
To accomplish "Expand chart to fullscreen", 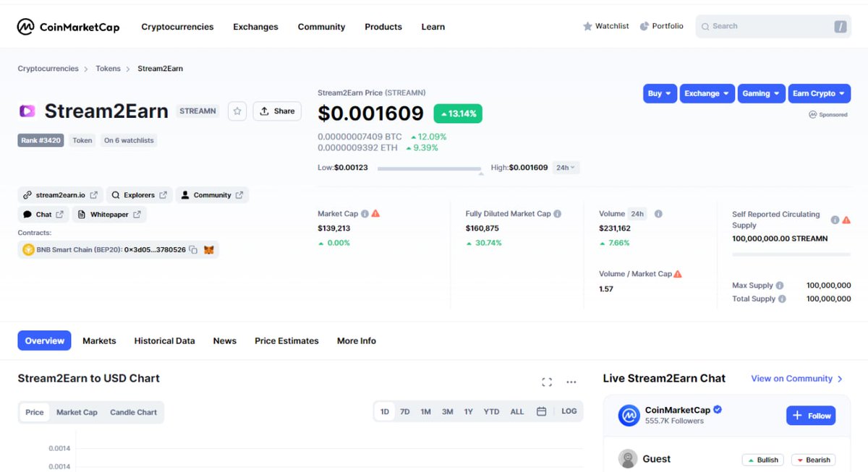I will 547,382.
